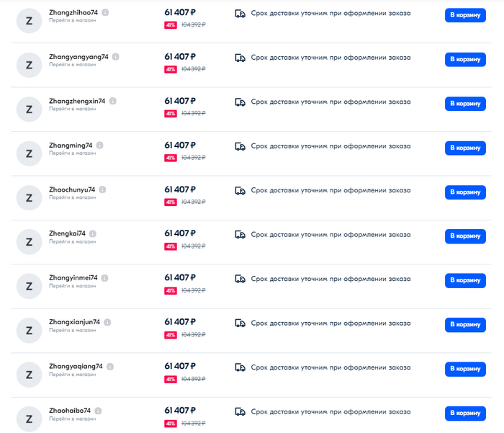The height and width of the screenshot is (433, 504).
Task: Open 'Перейти в магазин' link under Zhaochunyu74
Action: [x=72, y=197]
